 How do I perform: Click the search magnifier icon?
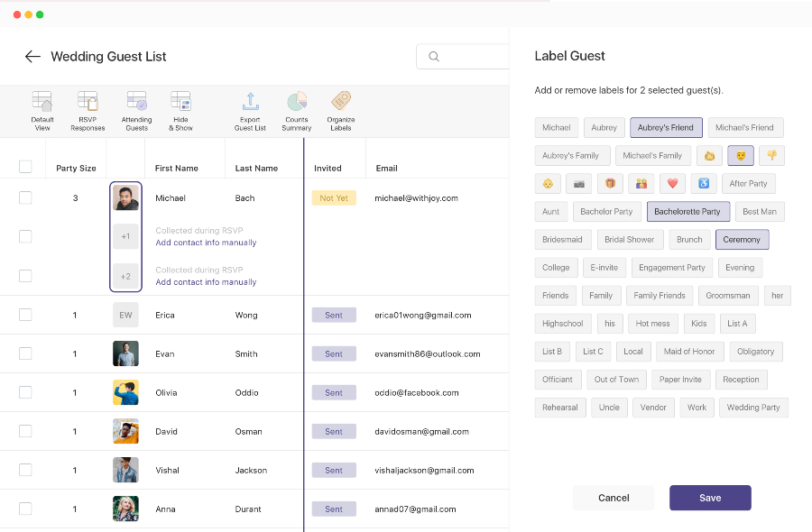434,57
